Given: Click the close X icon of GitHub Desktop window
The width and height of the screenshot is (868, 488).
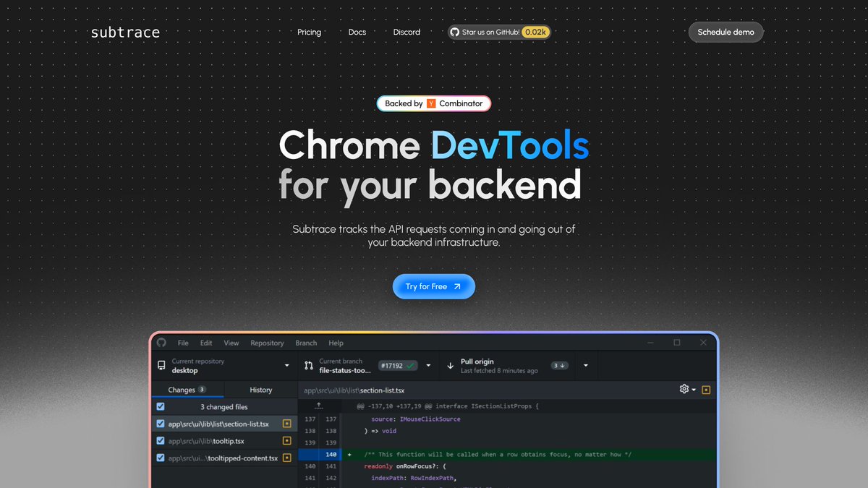Looking at the screenshot, I should [x=704, y=343].
